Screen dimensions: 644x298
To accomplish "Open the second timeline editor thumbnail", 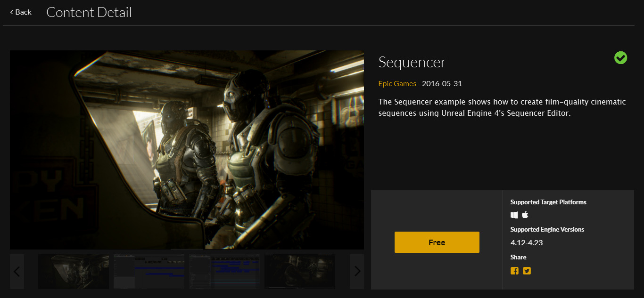I will 149,272.
